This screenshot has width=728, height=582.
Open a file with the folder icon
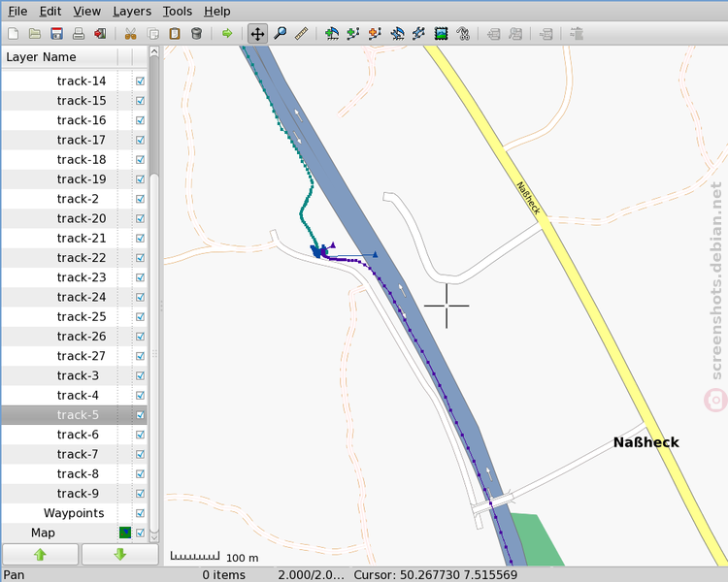point(35,33)
